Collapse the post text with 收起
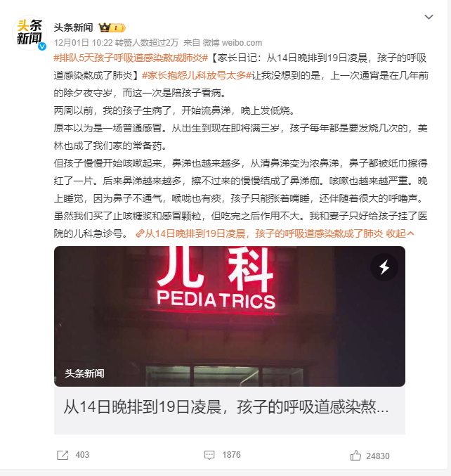451x476 pixels. pyautogui.click(x=396, y=233)
